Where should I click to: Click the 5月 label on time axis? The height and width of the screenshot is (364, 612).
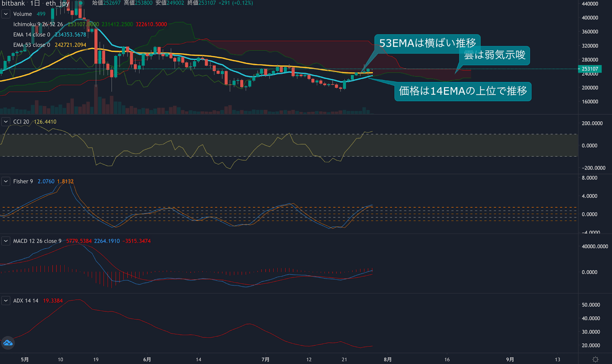point(25,359)
